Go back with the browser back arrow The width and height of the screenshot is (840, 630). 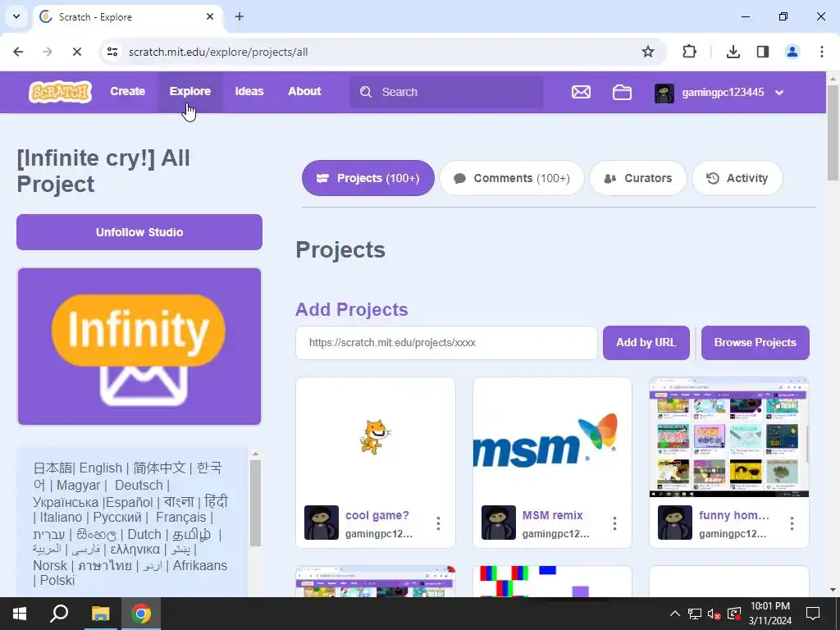[18, 52]
